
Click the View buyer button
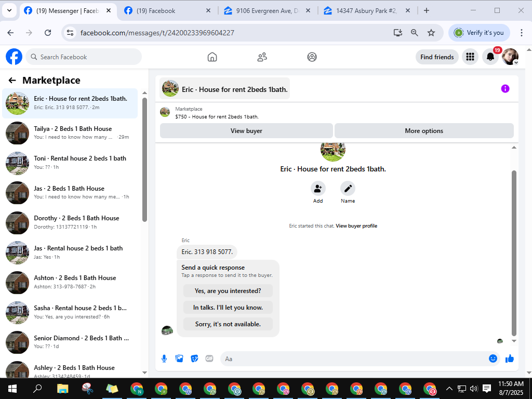tap(246, 130)
